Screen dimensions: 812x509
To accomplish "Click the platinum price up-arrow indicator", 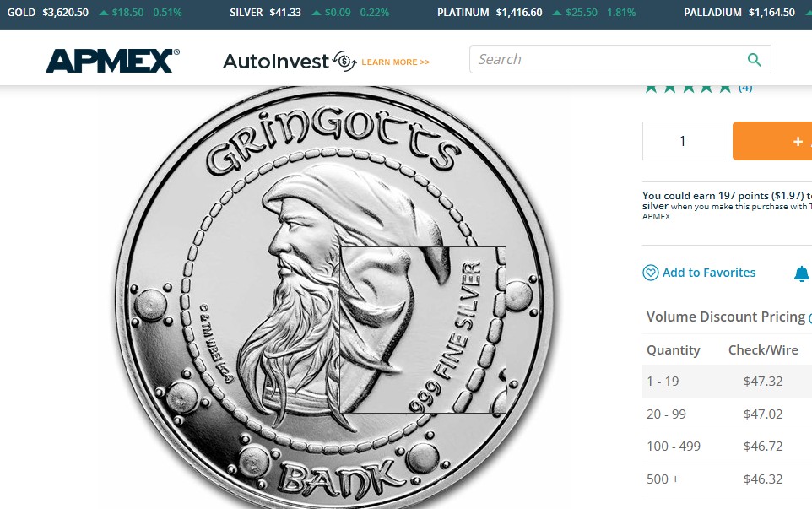I will (557, 13).
